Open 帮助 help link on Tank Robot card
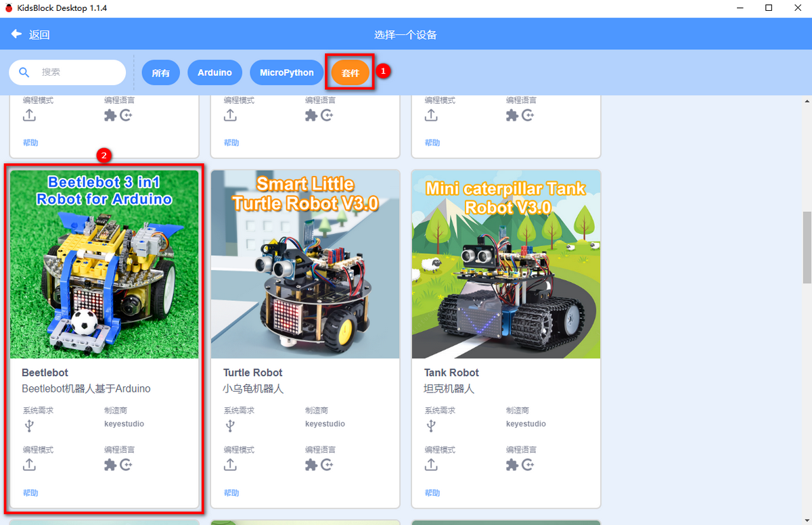Viewport: 812px width, 525px height. point(432,493)
